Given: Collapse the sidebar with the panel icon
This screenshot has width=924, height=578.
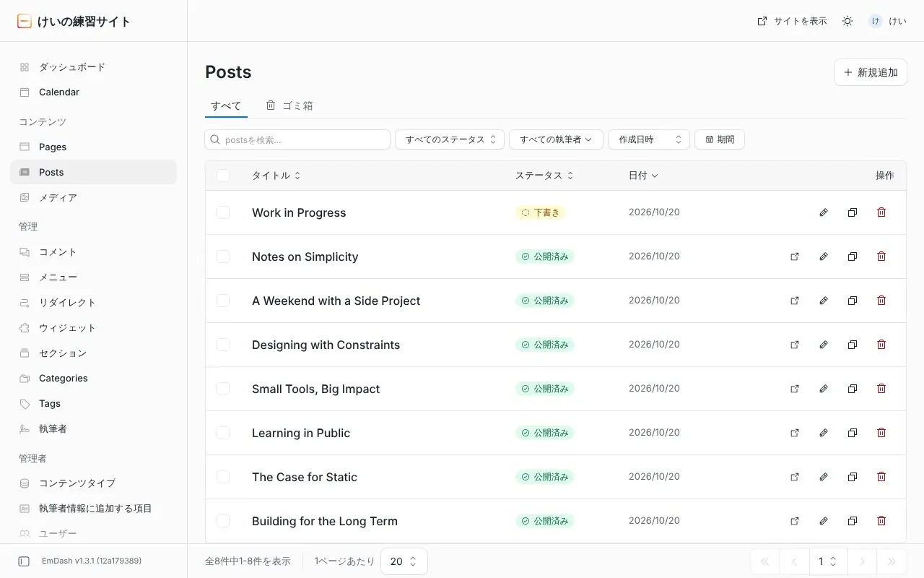Looking at the screenshot, I should point(24,561).
